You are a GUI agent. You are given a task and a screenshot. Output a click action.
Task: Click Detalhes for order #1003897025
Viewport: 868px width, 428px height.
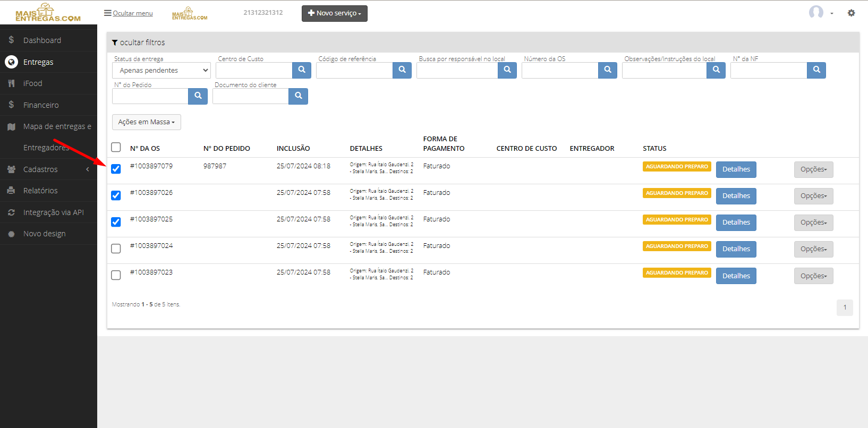tap(736, 222)
